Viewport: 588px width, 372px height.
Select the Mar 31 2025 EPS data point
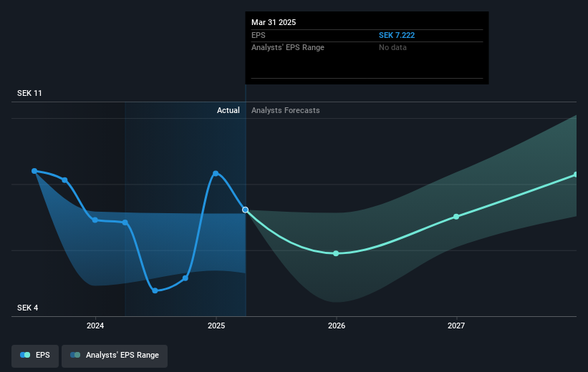click(245, 210)
